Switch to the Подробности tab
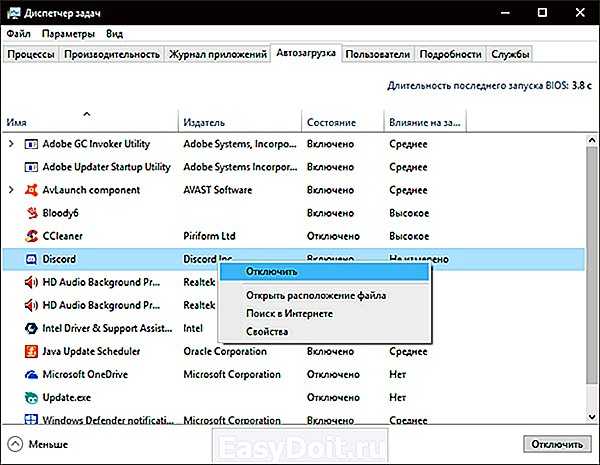 pos(450,54)
